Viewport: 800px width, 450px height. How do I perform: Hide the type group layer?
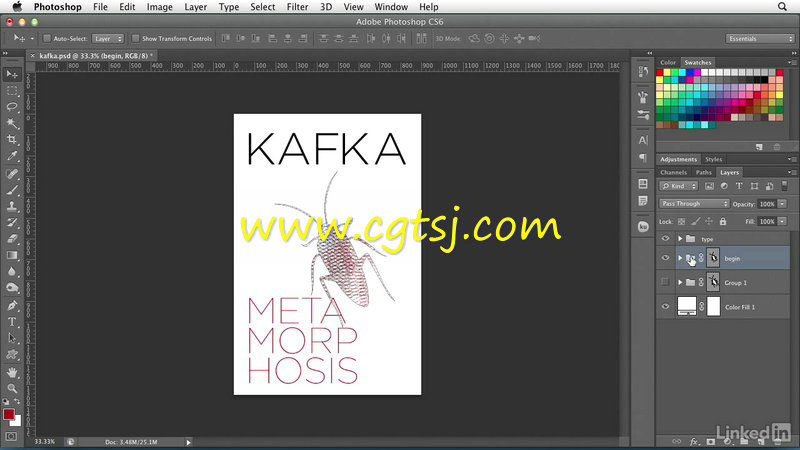pyautogui.click(x=665, y=239)
